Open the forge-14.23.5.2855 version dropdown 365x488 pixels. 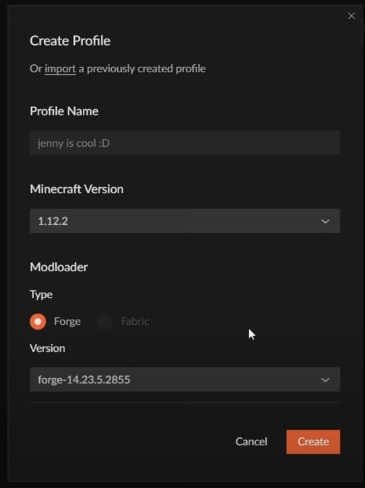pyautogui.click(x=185, y=379)
